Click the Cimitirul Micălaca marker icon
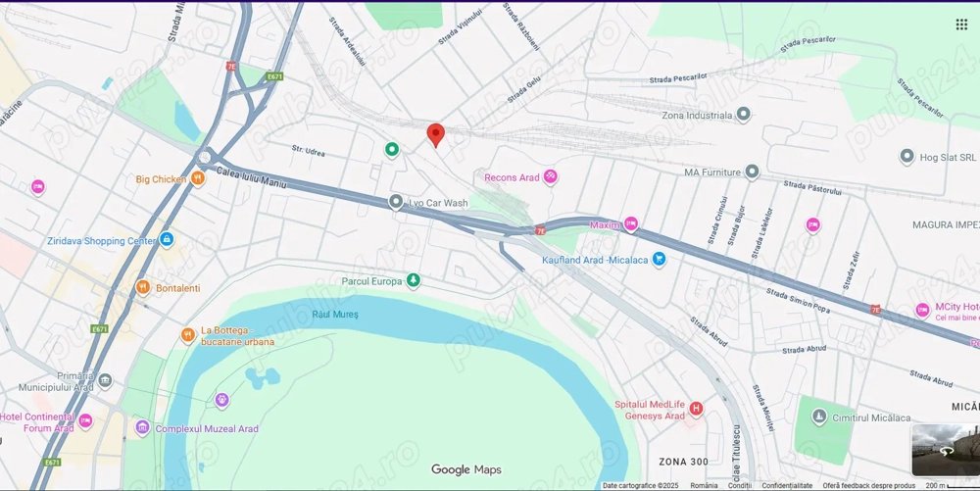Viewport: 980px width, 491px height. click(819, 417)
